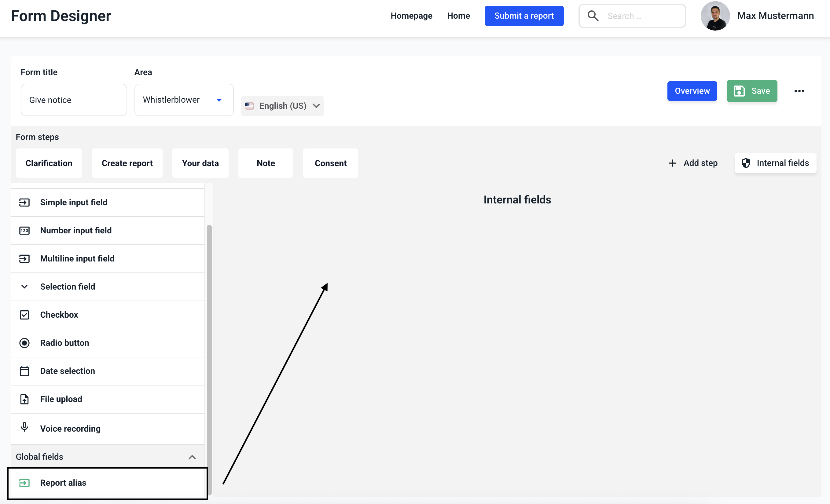Click the Number input field 123 icon
This screenshot has height=504, width=830.
(x=24, y=231)
